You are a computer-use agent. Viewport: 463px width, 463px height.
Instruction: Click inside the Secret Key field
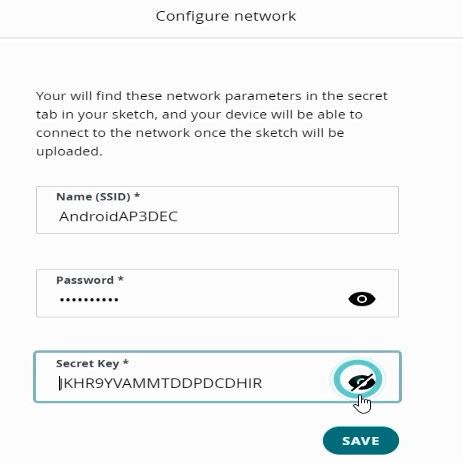click(217, 377)
